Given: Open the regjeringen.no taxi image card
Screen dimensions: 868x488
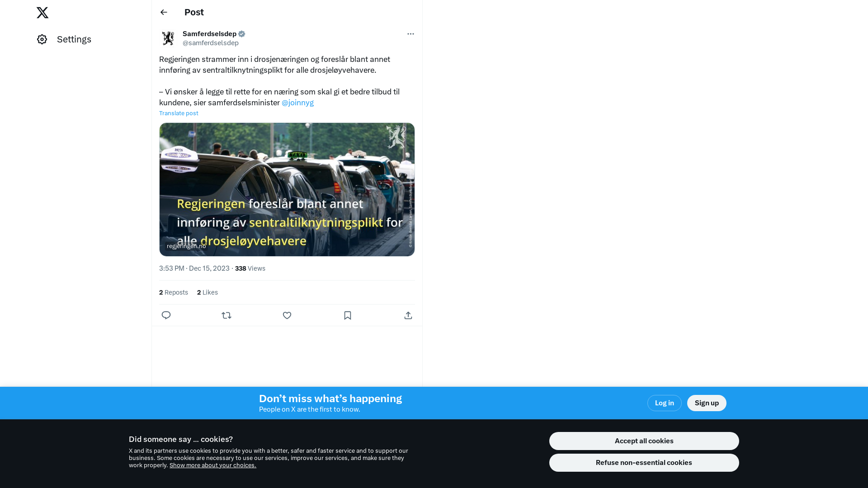Looking at the screenshot, I should (x=287, y=189).
